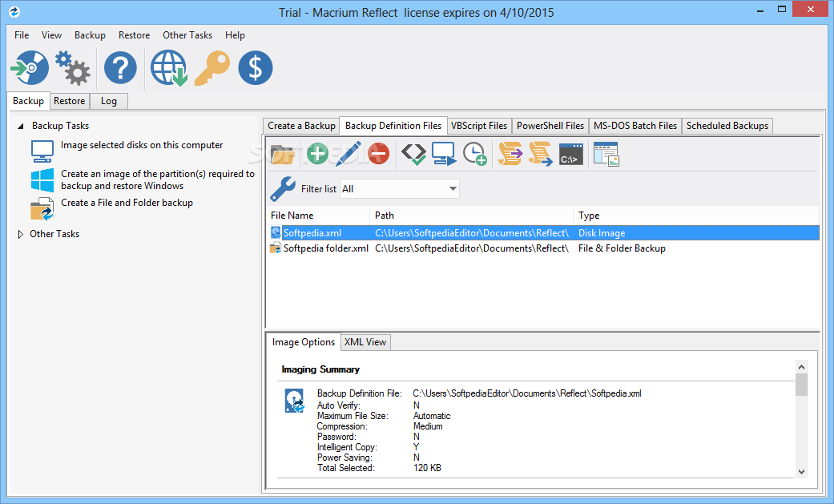Open the View menu
The width and height of the screenshot is (834, 504).
tap(51, 35)
